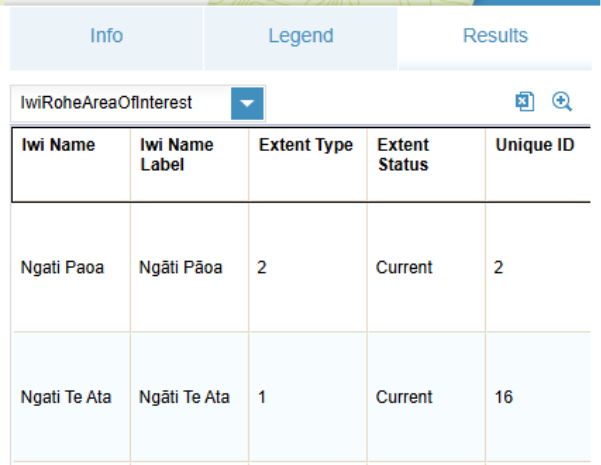Click the Extent Status column header

coord(426,164)
